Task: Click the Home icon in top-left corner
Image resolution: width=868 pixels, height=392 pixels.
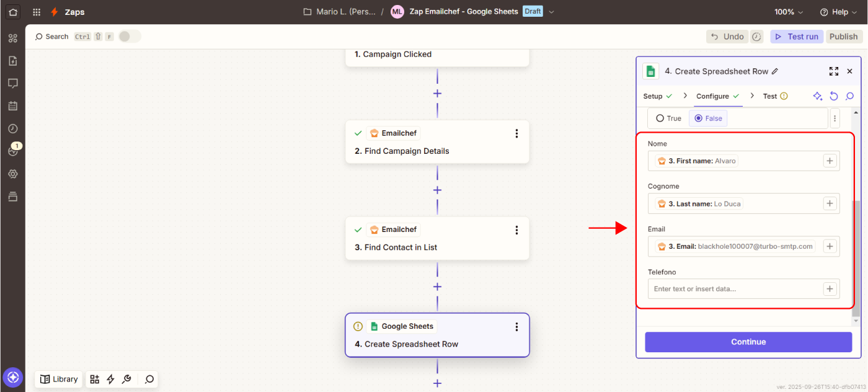Action: point(13,12)
